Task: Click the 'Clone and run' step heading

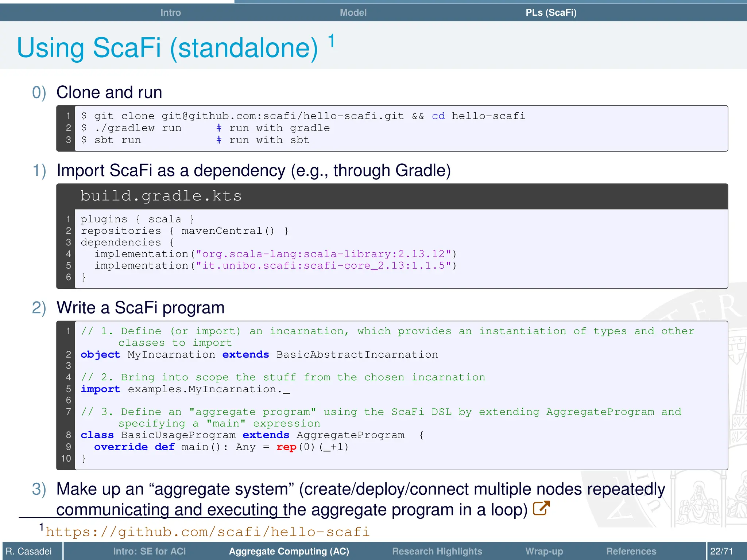Action: pos(109,92)
